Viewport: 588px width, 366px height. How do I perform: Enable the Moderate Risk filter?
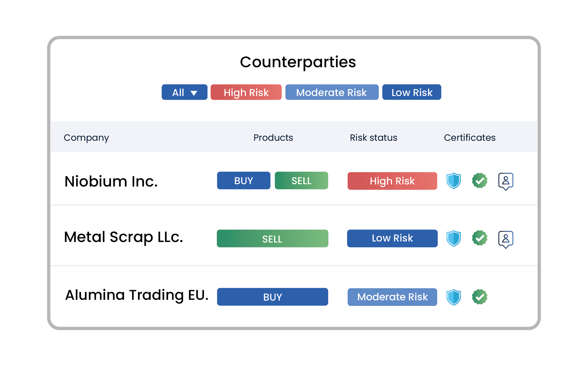[332, 92]
